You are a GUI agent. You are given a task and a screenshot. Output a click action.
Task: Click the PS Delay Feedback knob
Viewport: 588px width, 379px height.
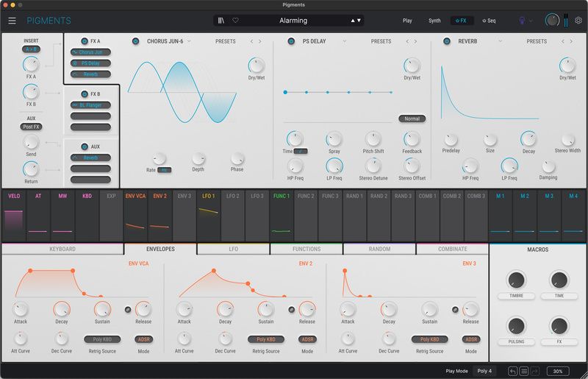pos(412,139)
